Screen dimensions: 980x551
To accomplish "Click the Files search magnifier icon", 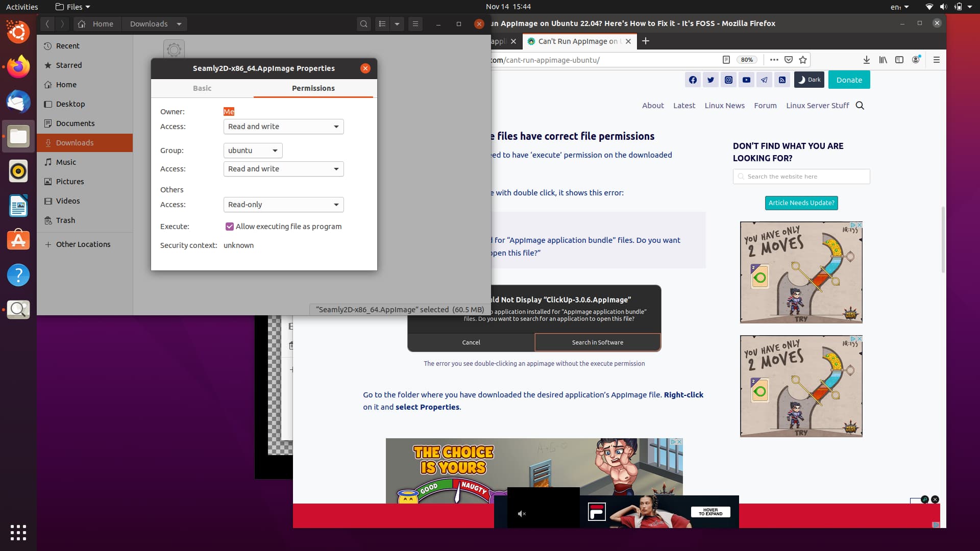I will (x=363, y=24).
